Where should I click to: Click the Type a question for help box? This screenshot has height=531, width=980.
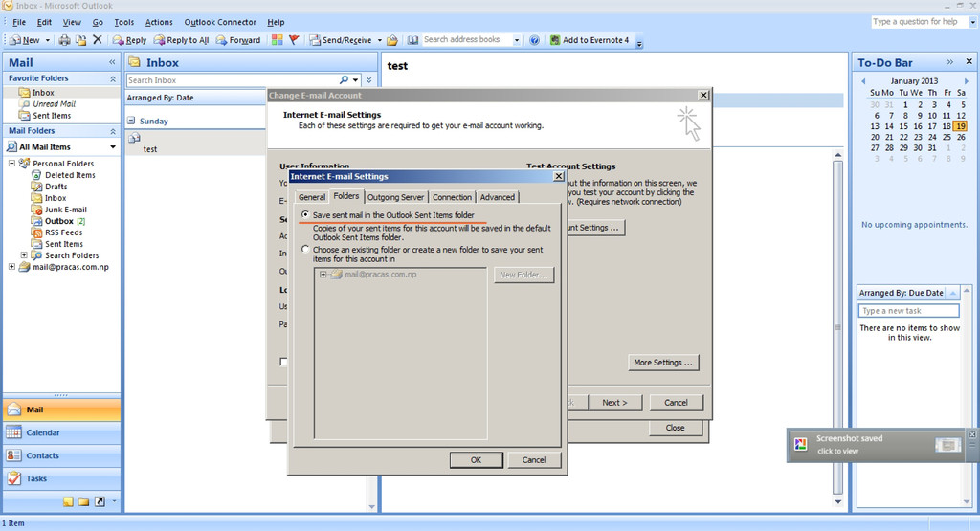pyautogui.click(x=920, y=21)
